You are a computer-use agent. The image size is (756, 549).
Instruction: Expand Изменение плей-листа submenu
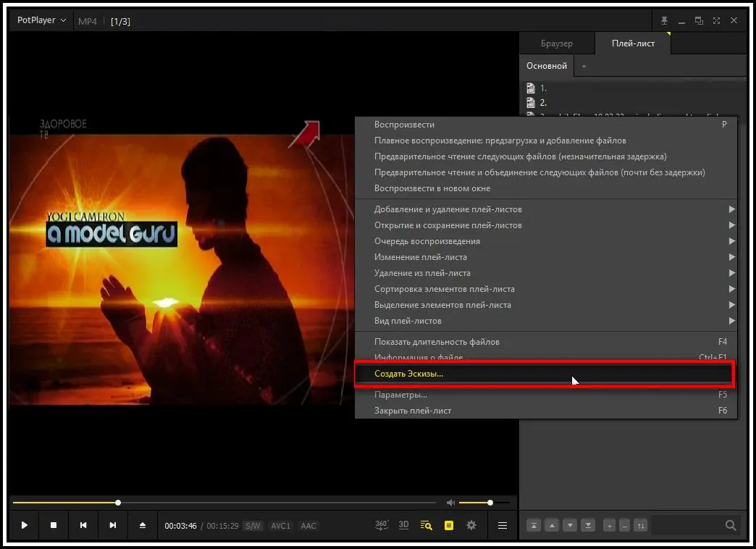point(546,257)
